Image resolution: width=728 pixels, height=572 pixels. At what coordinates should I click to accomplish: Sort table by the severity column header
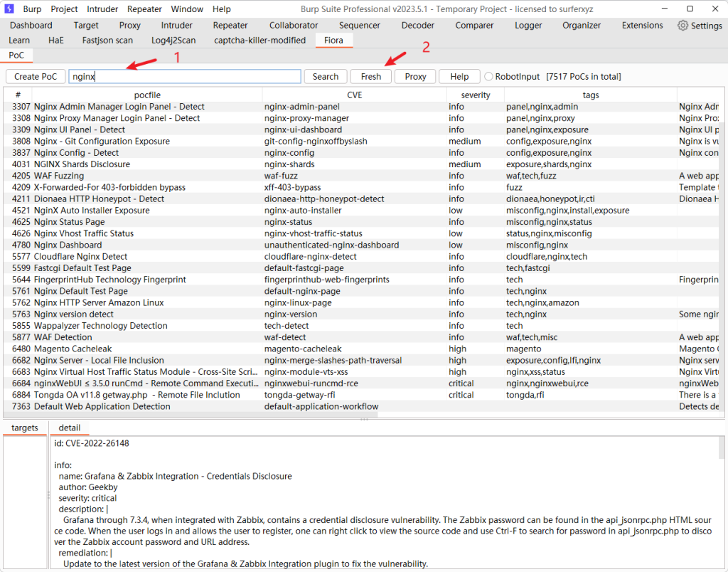(x=475, y=95)
